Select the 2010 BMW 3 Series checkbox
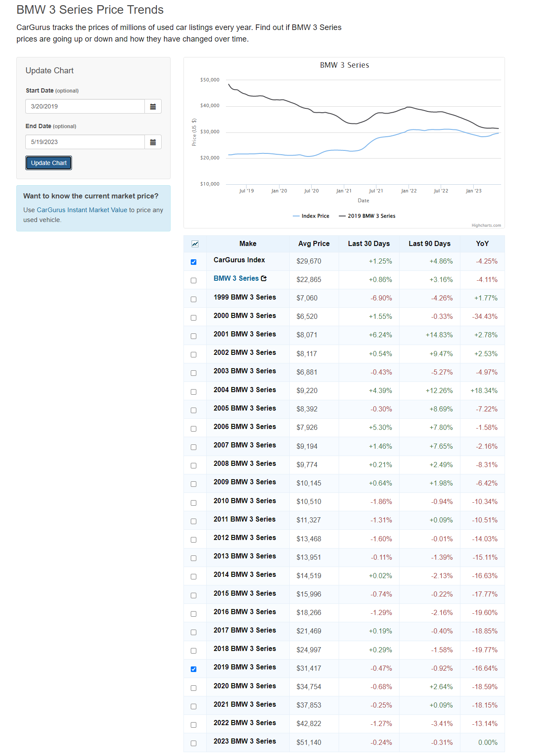Viewport: 547px width, 756px height. [x=194, y=503]
